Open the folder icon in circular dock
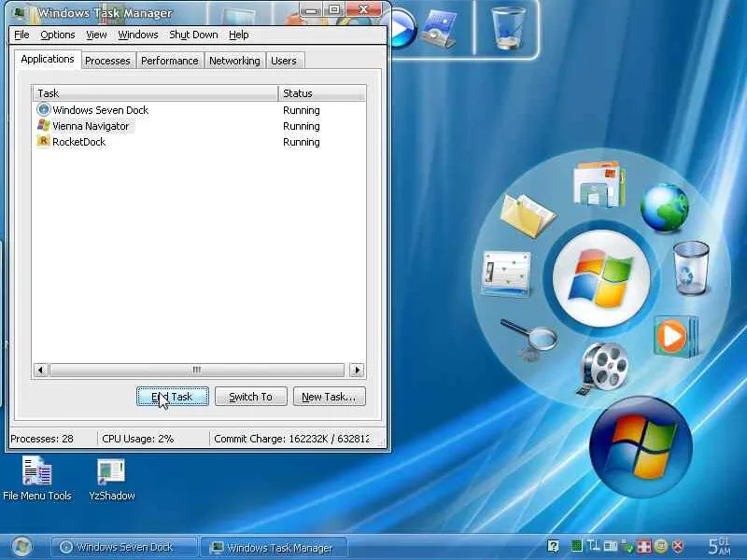 (528, 216)
